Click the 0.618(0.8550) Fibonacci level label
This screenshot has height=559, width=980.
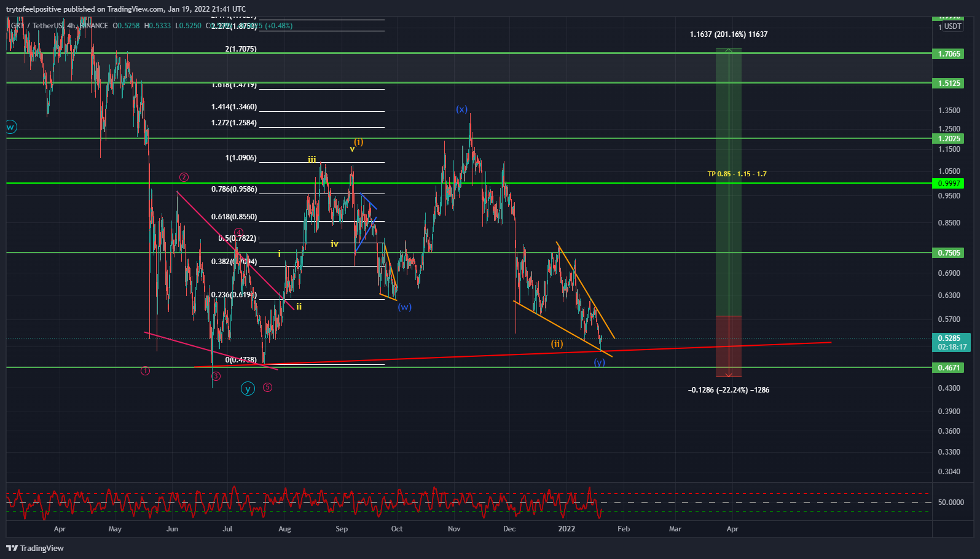pos(234,217)
